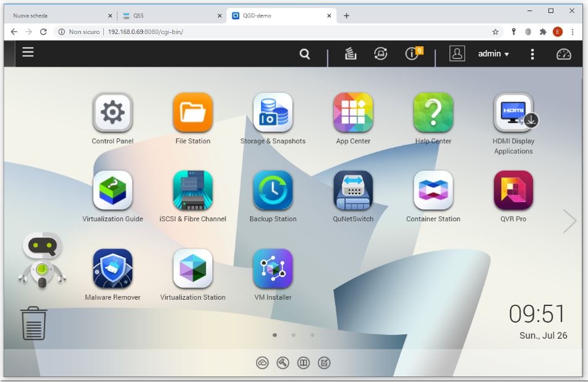Open Virtualization Station

pyautogui.click(x=193, y=270)
